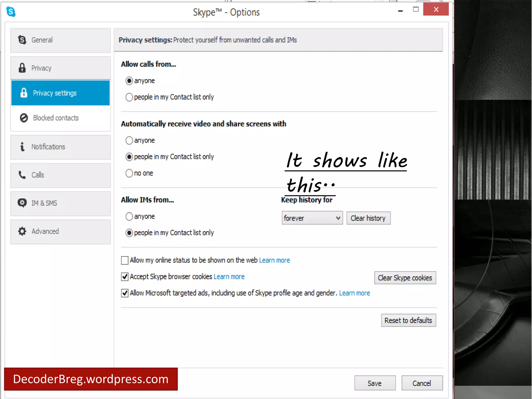Image resolution: width=532 pixels, height=399 pixels.
Task: Select 'no one' for automatic video
Action: [129, 173]
